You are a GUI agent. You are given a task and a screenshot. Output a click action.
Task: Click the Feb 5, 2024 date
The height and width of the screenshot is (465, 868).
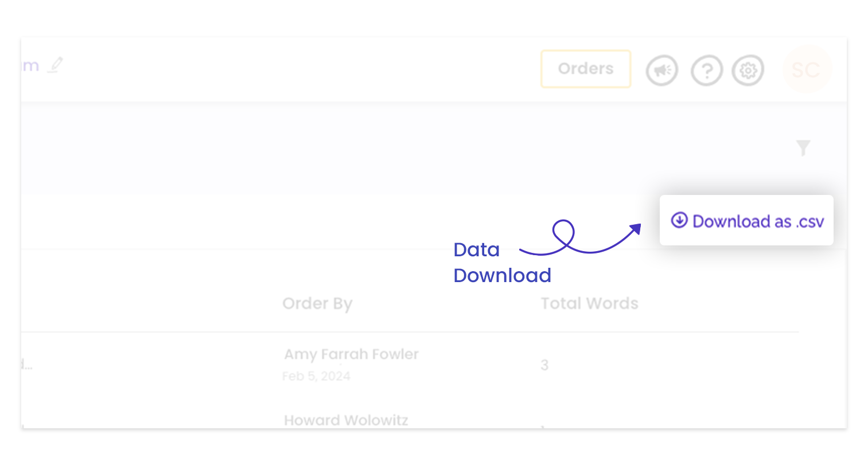pyautogui.click(x=316, y=376)
